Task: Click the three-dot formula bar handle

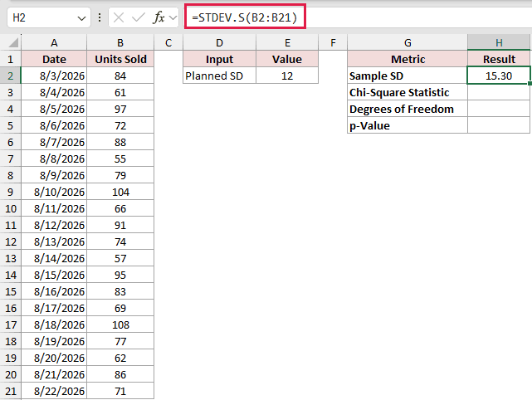Action: click(x=100, y=17)
